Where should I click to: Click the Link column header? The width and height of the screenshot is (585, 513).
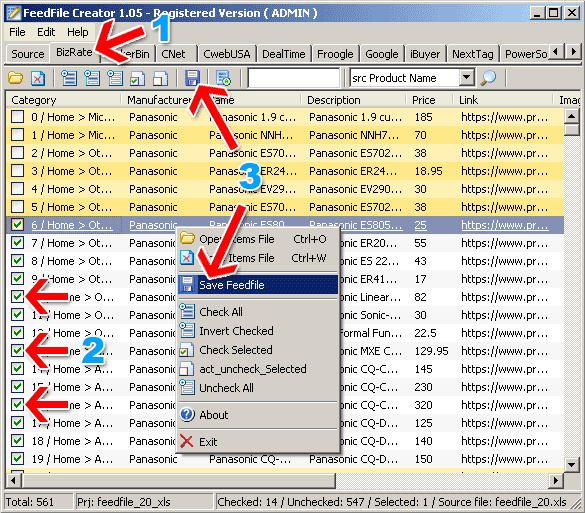503,100
